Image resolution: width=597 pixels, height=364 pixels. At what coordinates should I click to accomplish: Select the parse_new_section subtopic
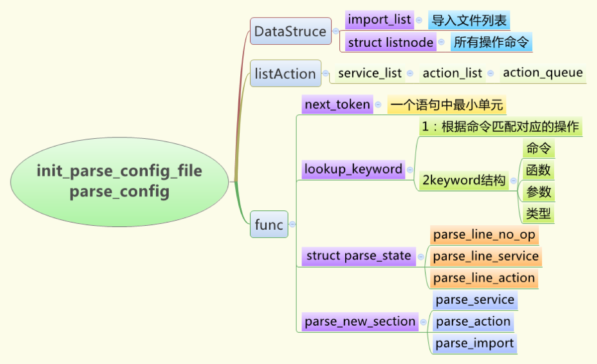coord(360,322)
